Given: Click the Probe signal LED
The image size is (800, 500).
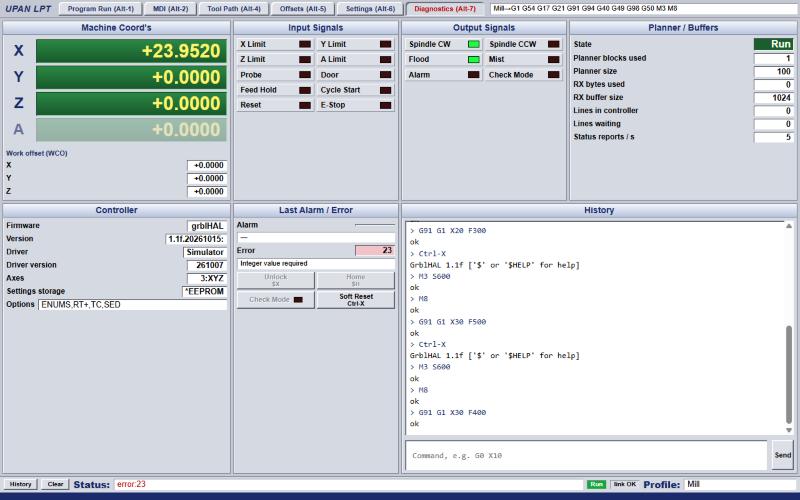Looking at the screenshot, I should (305, 75).
